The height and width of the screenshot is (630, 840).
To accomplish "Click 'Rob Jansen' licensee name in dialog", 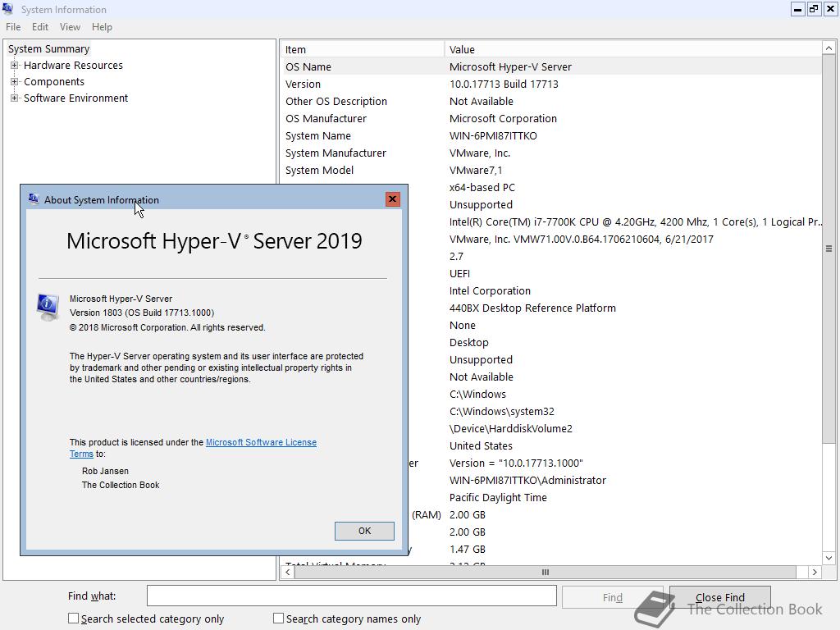I will tap(105, 471).
